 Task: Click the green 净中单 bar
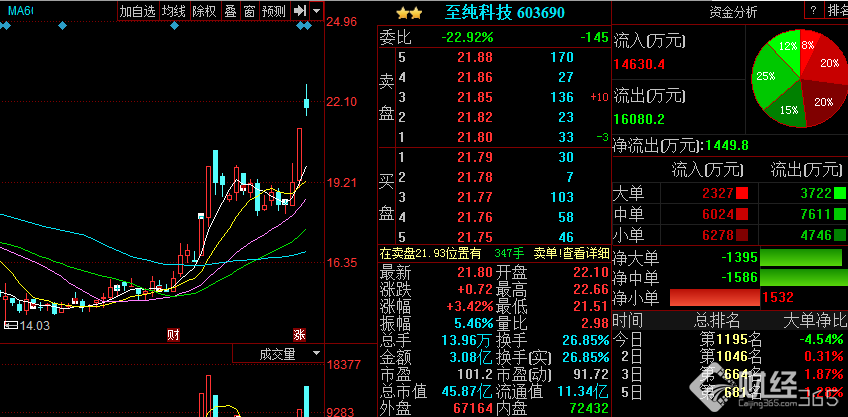coord(804,278)
